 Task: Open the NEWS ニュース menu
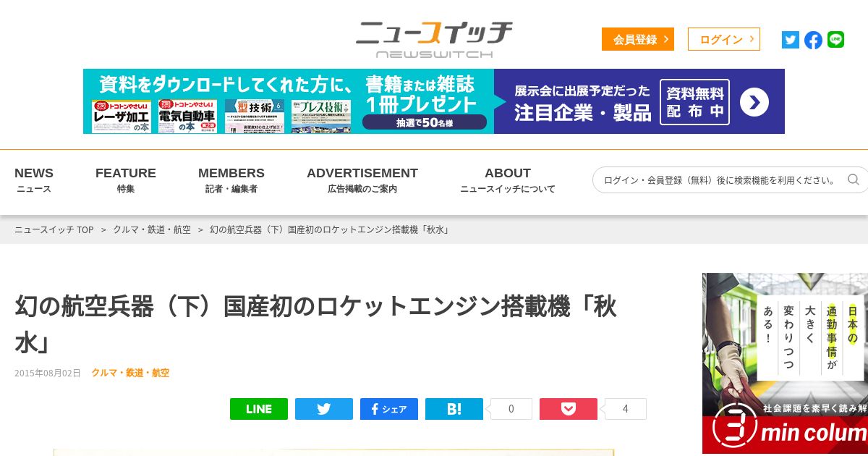(x=34, y=180)
